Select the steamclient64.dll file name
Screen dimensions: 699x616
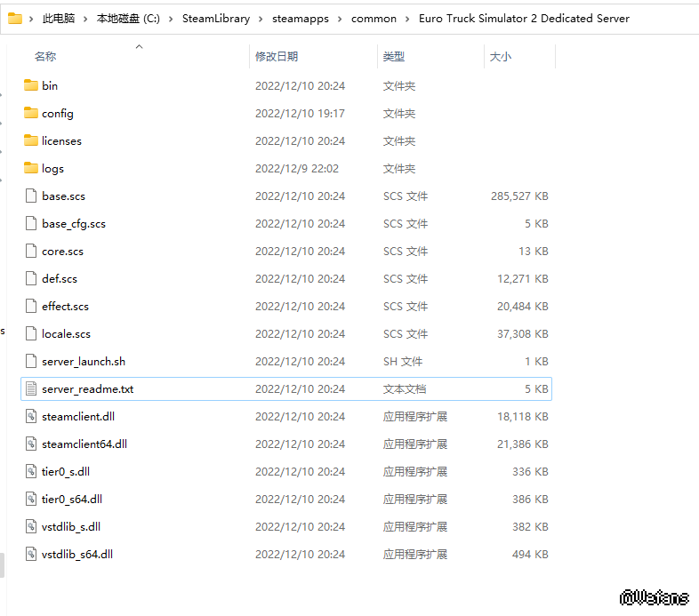tap(84, 444)
